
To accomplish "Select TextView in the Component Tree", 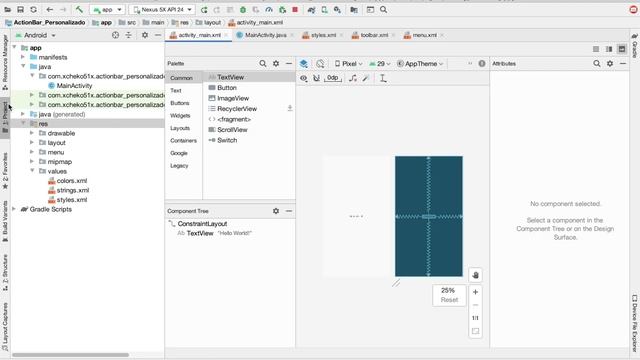I will pyautogui.click(x=200, y=233).
